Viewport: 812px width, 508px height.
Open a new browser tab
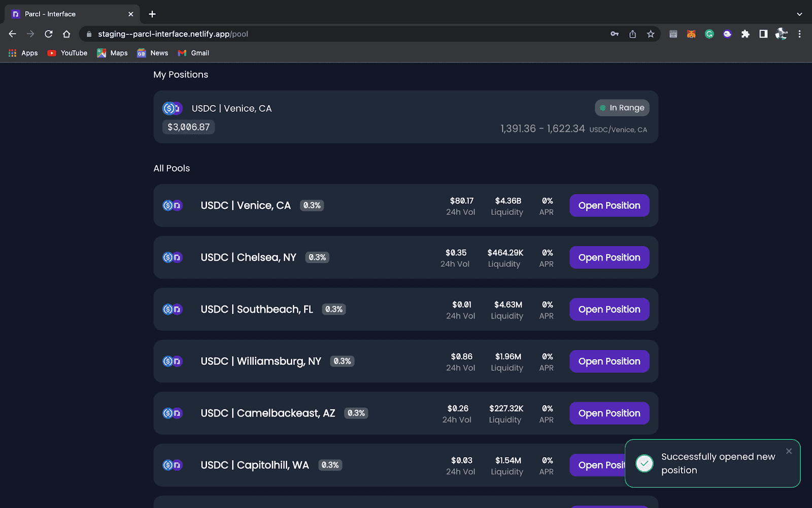click(x=152, y=14)
